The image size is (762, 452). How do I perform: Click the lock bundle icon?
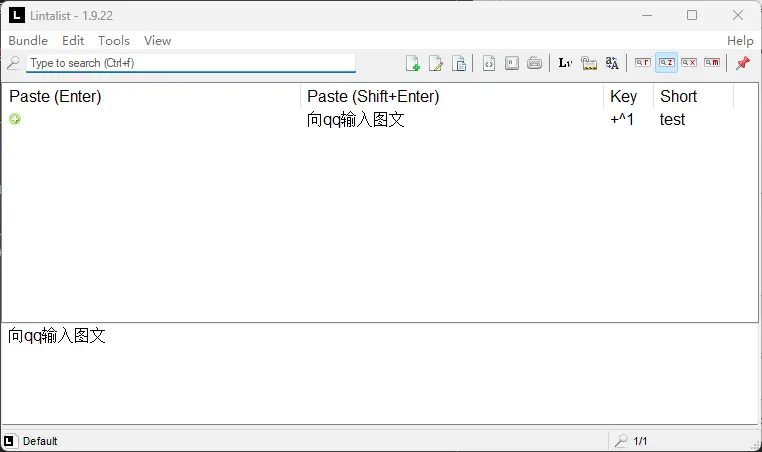(x=589, y=63)
